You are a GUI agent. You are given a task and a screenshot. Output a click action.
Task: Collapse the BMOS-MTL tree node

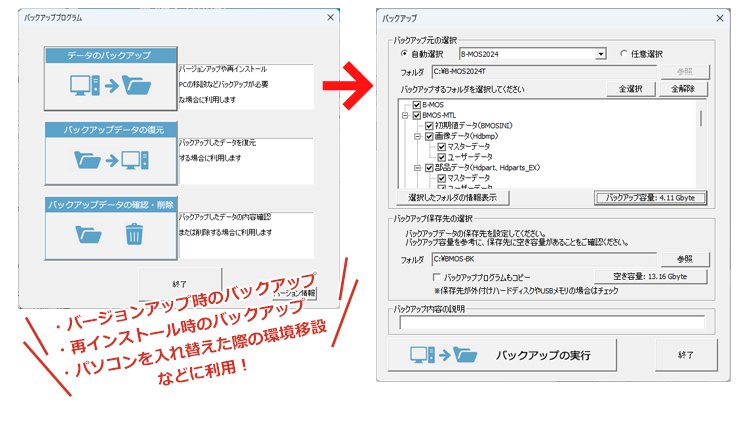coord(405,115)
